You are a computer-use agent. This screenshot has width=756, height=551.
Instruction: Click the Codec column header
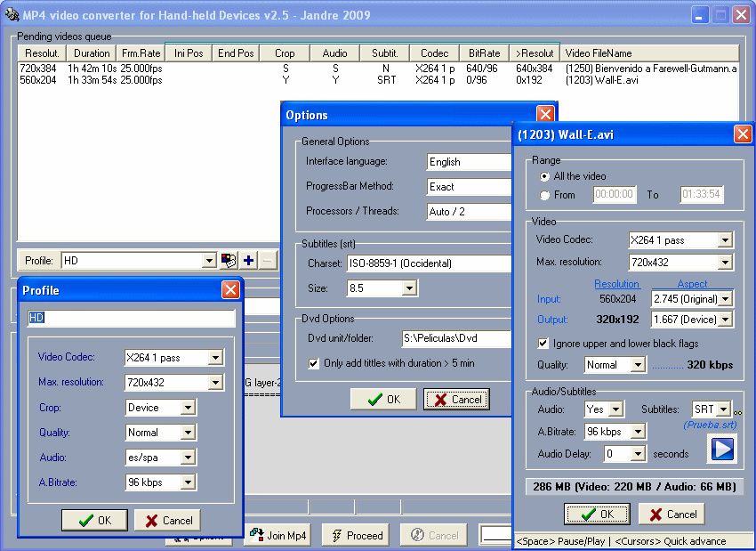pyautogui.click(x=434, y=53)
